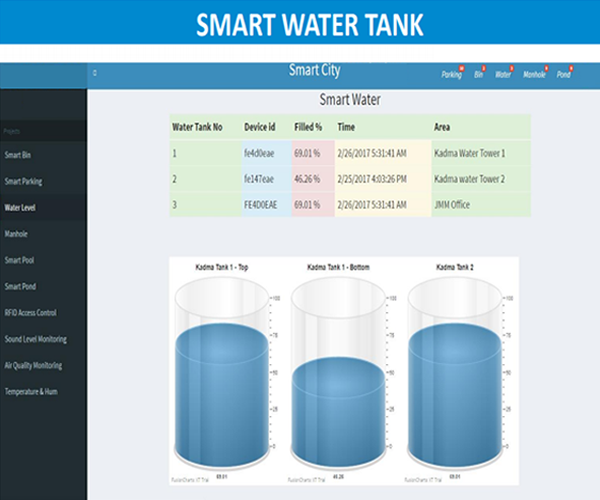Choose Smart Pond in the sidebar
The height and width of the screenshot is (500, 600).
(21, 286)
